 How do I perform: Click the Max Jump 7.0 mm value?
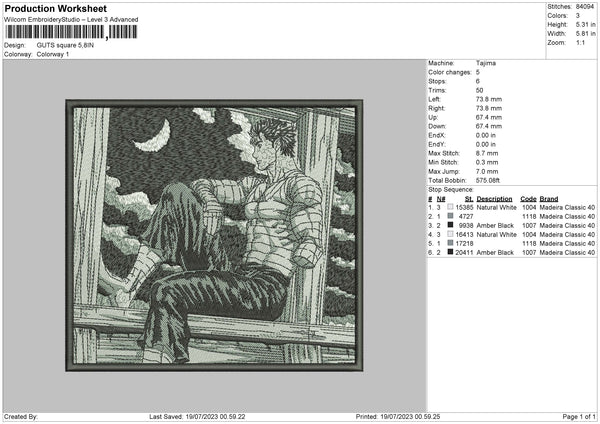487,172
